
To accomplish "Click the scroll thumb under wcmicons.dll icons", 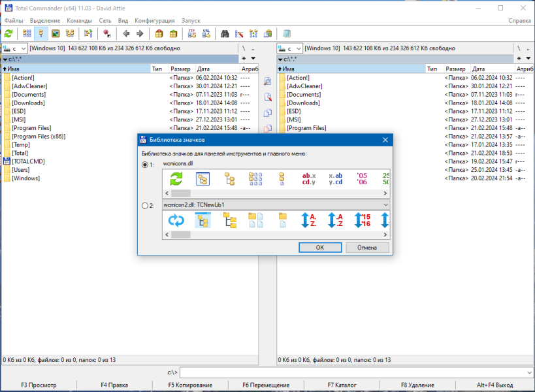I will (180, 193).
